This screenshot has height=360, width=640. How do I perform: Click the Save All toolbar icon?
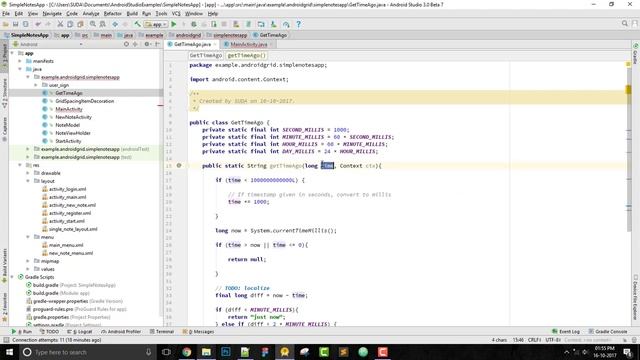click(x=16, y=24)
